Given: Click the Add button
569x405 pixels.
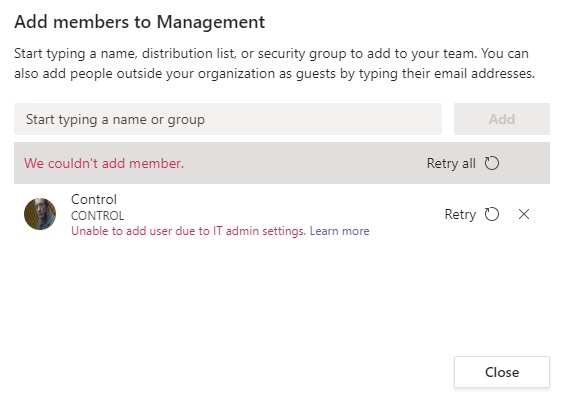Looking at the screenshot, I should click(x=502, y=119).
